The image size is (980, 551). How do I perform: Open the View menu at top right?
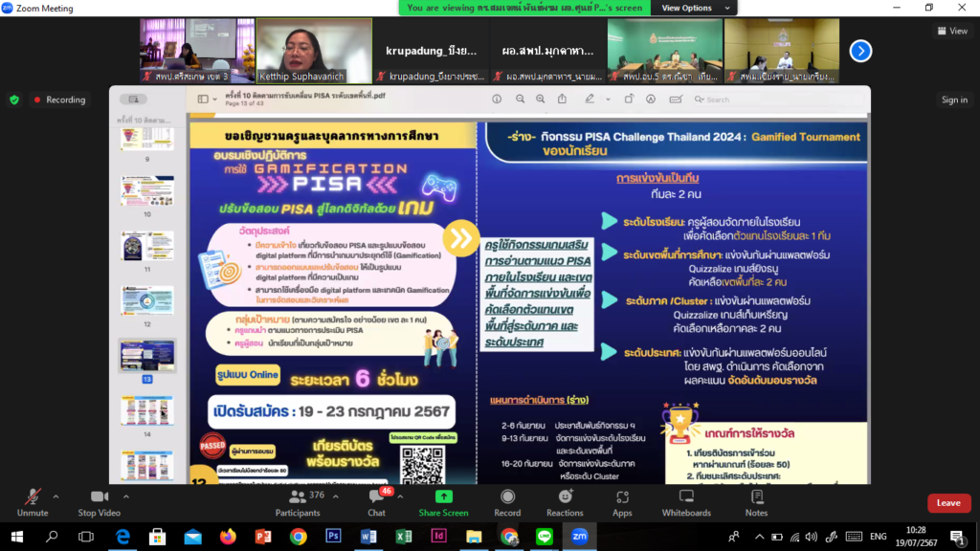coord(952,31)
